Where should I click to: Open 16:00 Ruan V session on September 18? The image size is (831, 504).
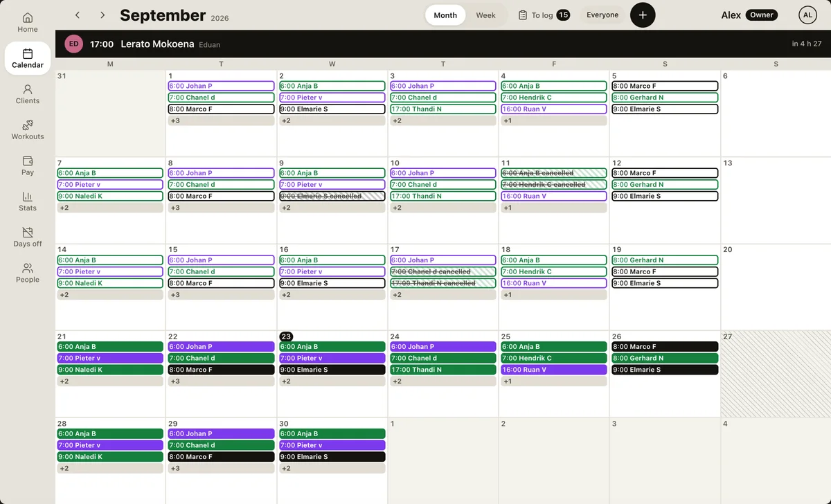[553, 283]
